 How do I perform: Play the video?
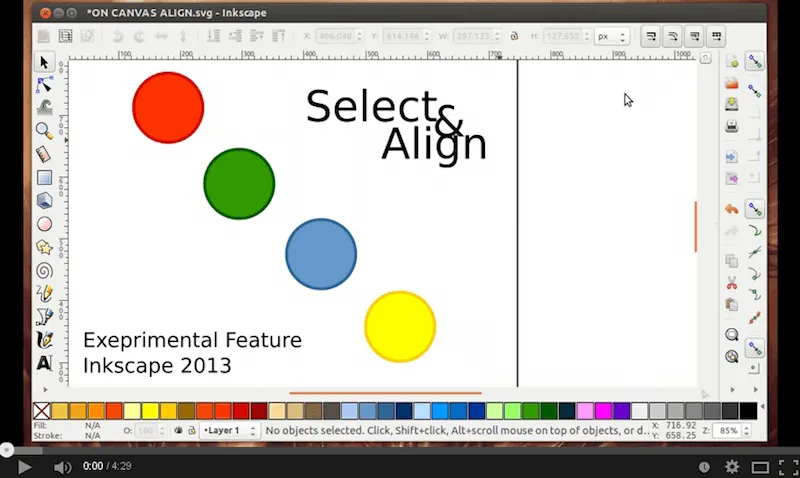24,466
